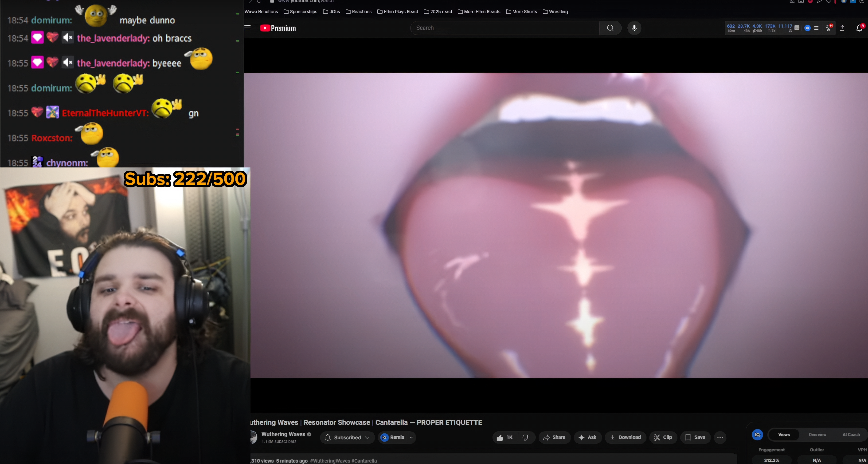Click the Download button
Image resolution: width=868 pixels, height=464 pixels.
[x=626, y=437]
